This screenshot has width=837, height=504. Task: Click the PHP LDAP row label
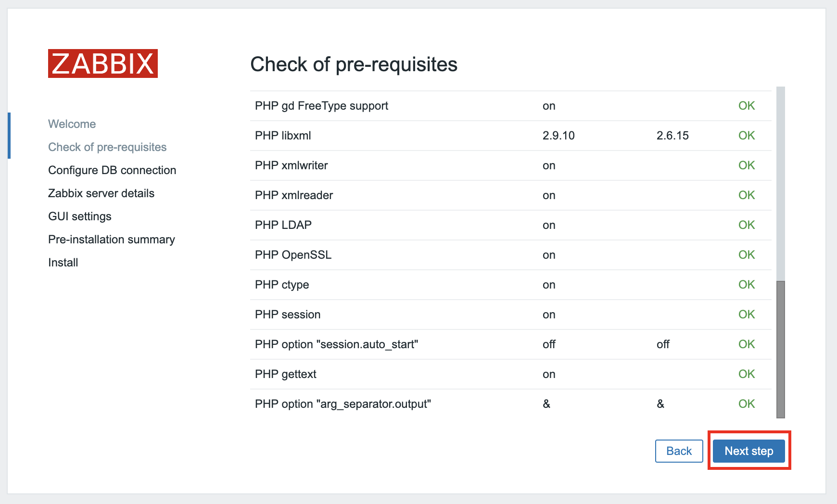point(283,225)
